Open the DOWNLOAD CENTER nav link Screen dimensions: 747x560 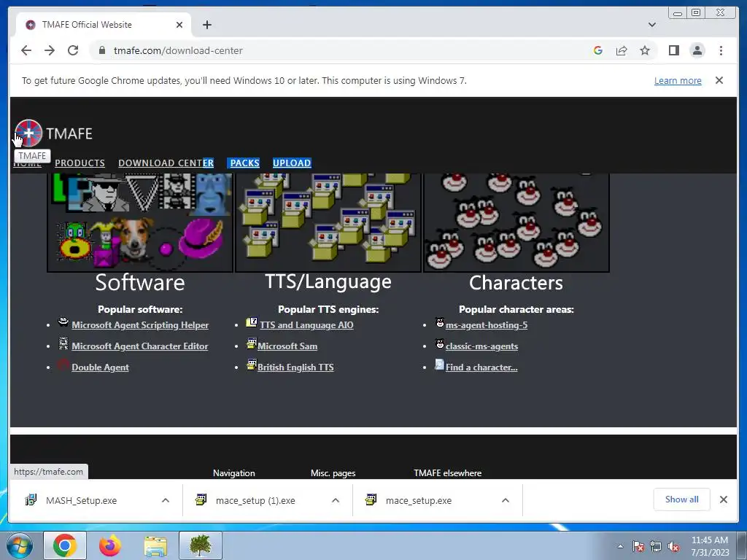click(x=166, y=163)
